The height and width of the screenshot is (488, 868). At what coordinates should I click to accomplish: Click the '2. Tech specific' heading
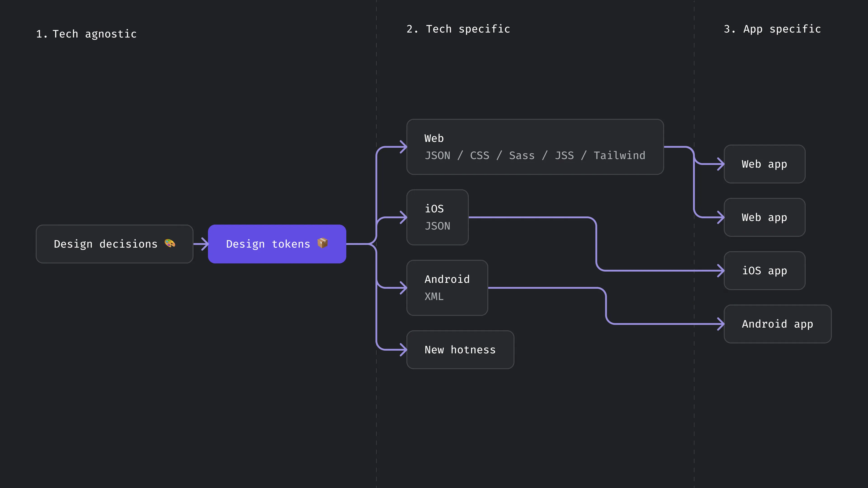(458, 29)
